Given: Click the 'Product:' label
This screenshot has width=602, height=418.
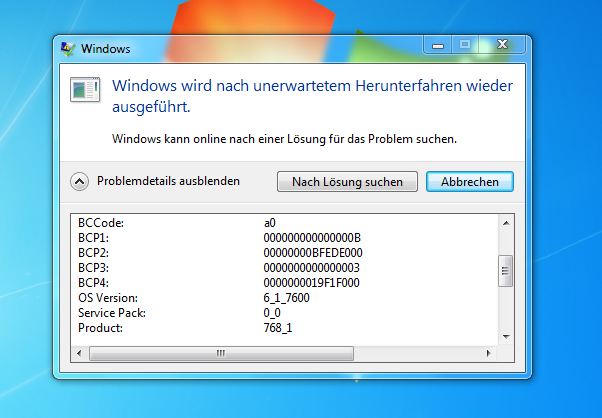Looking at the screenshot, I should point(101,328).
